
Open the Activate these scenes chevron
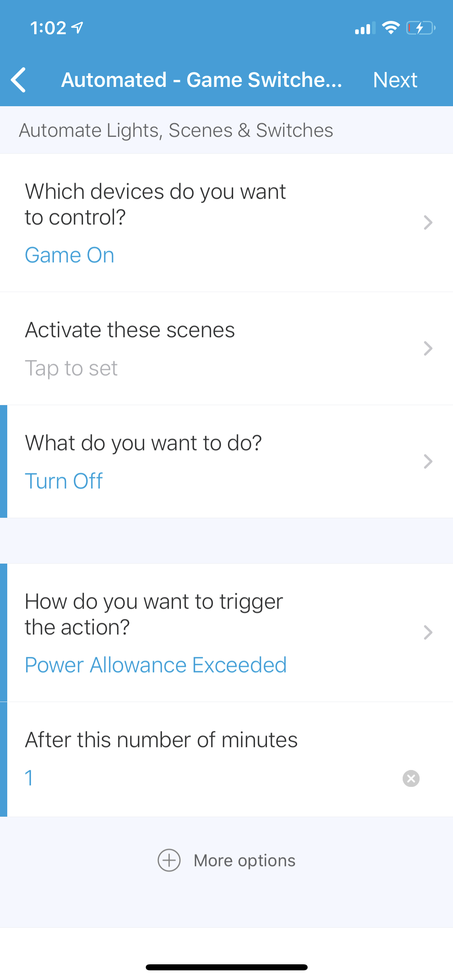pyautogui.click(x=428, y=348)
